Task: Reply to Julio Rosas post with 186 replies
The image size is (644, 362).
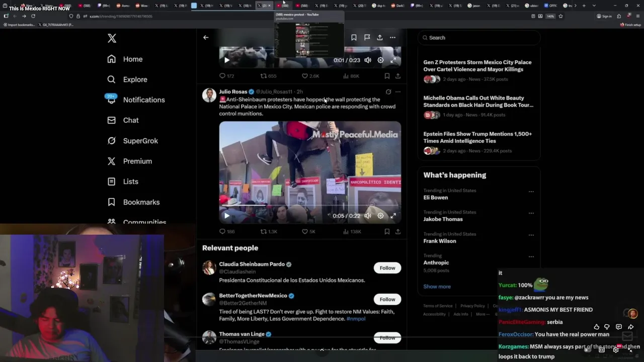Action: point(227,232)
